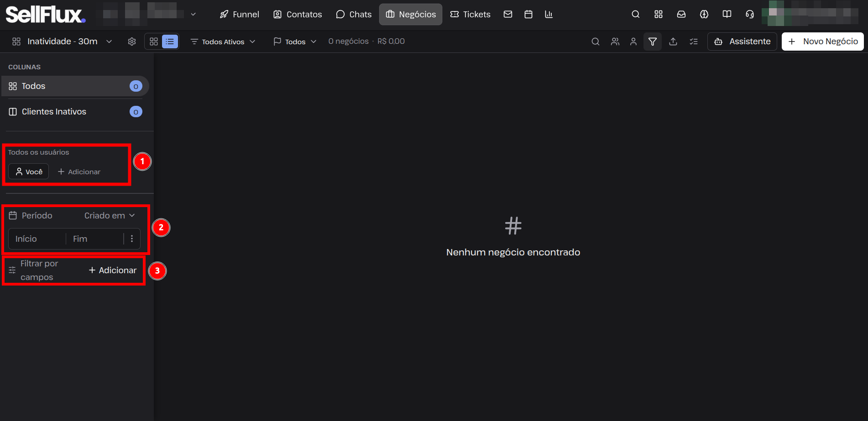868x421 pixels.
Task: Open the email envelope icon
Action: tap(508, 14)
